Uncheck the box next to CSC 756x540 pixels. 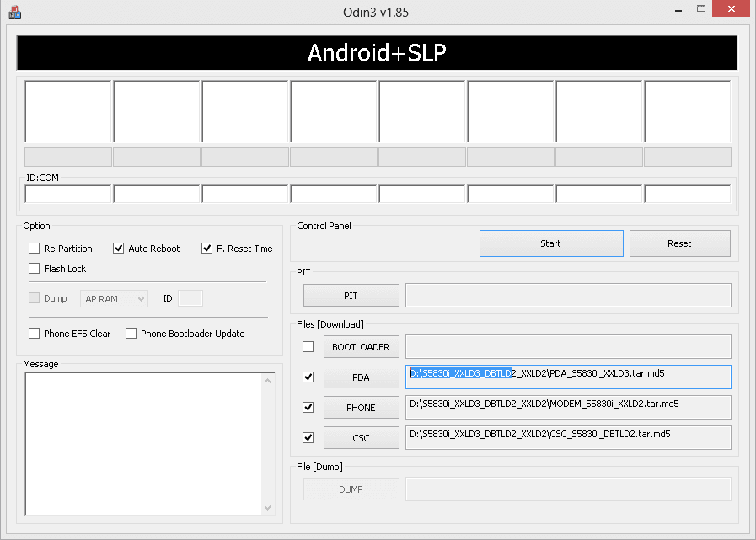tap(308, 438)
